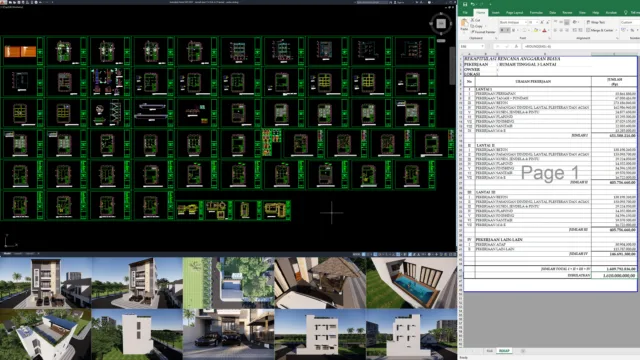Select the orange elevation drawing sheet in AutoCAD
This screenshot has height=360, width=640.
[20, 51]
